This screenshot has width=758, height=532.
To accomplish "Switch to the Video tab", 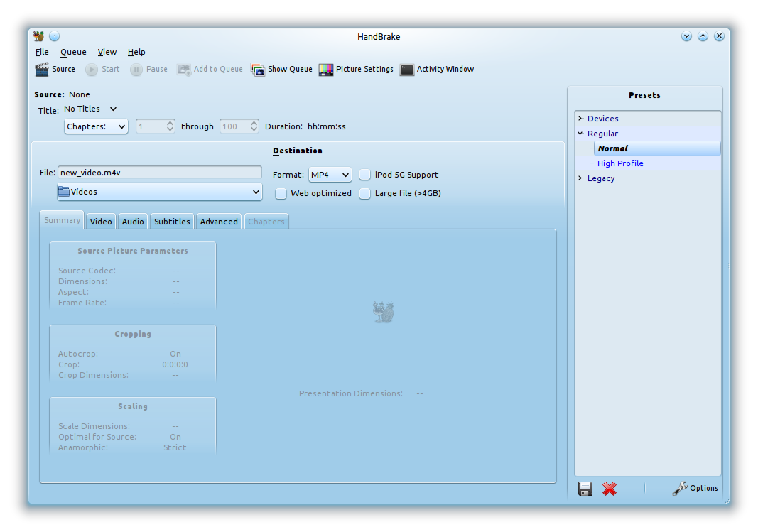I will [x=101, y=222].
